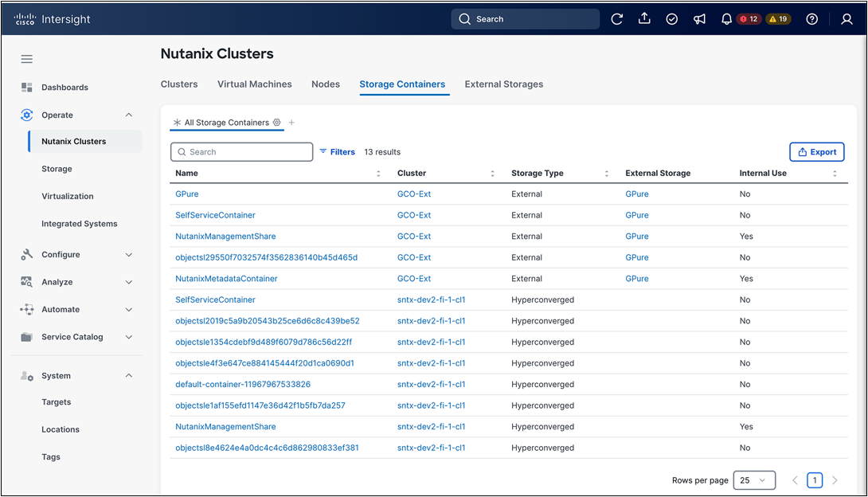Screen dimensions: 868x497
Task: Click the Operate sidebar icon
Action: click(26, 115)
